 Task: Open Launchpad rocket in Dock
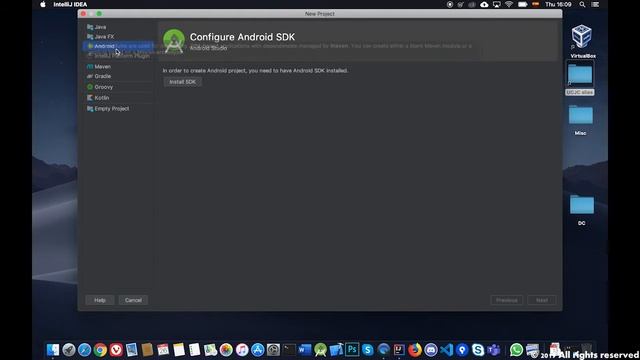click(x=69, y=350)
